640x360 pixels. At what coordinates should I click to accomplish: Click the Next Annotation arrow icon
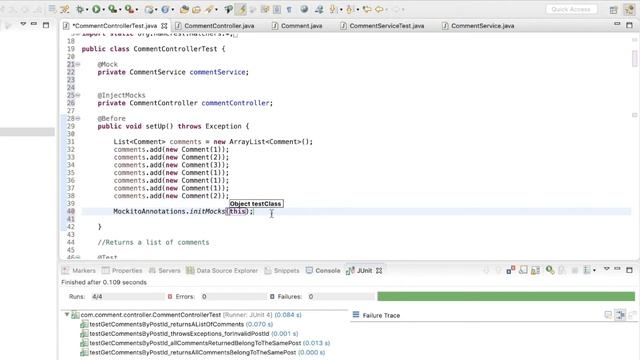[x=333, y=9]
